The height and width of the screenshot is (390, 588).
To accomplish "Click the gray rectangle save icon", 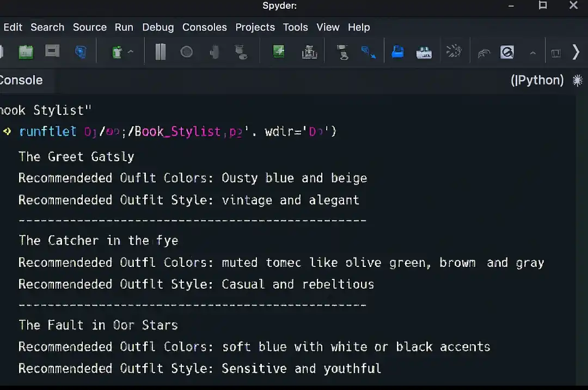I will 52,52.
